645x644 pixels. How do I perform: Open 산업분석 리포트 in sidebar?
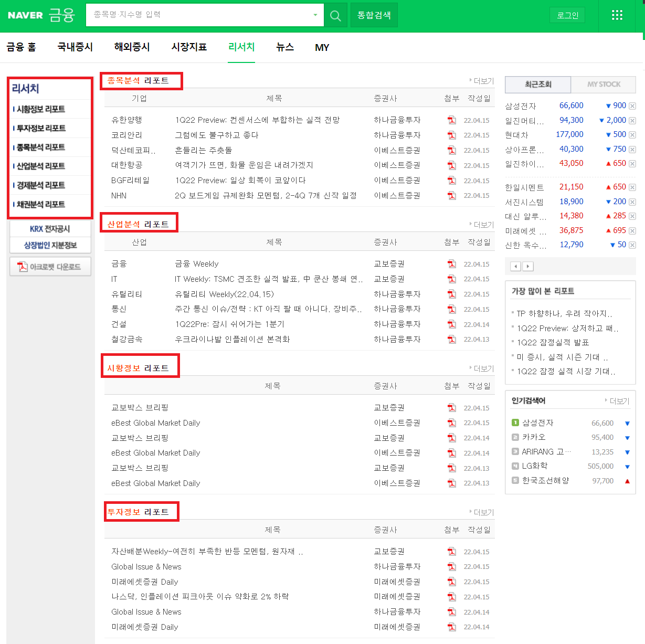tap(40, 166)
